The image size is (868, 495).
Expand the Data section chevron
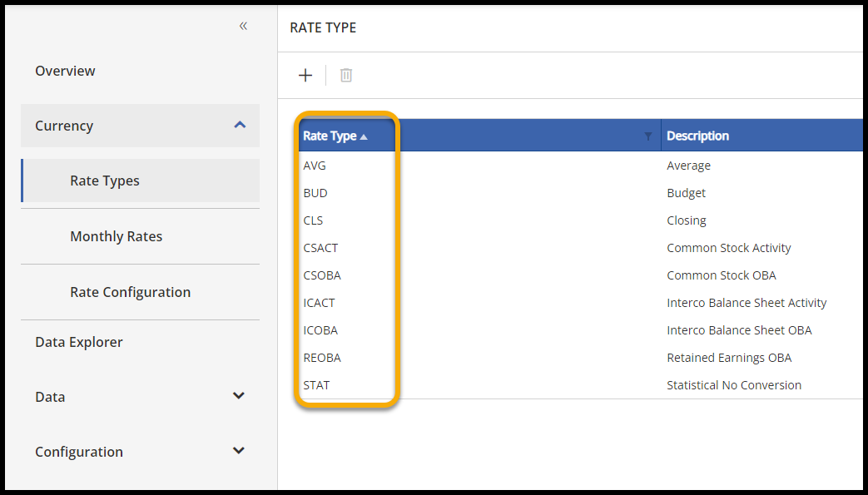tap(239, 396)
